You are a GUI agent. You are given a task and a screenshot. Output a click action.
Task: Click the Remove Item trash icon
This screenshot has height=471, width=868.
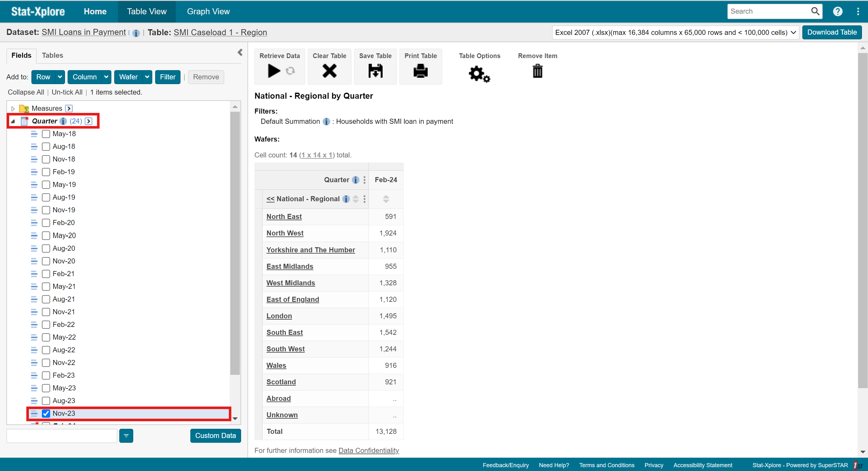(x=537, y=71)
